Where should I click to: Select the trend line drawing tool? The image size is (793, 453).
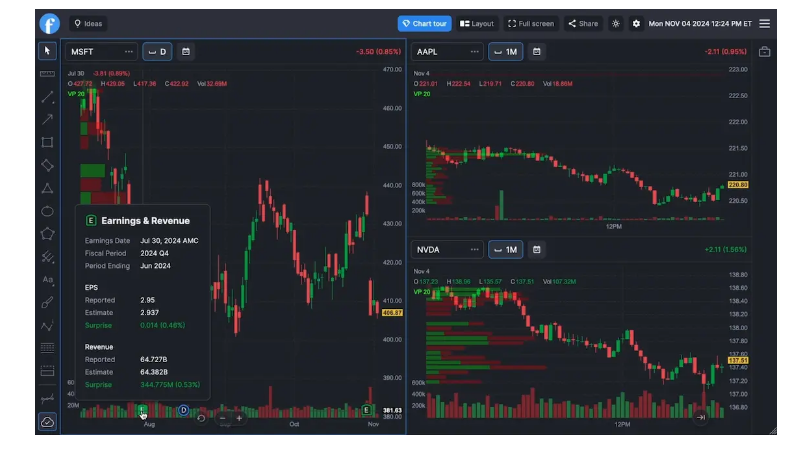click(x=47, y=97)
